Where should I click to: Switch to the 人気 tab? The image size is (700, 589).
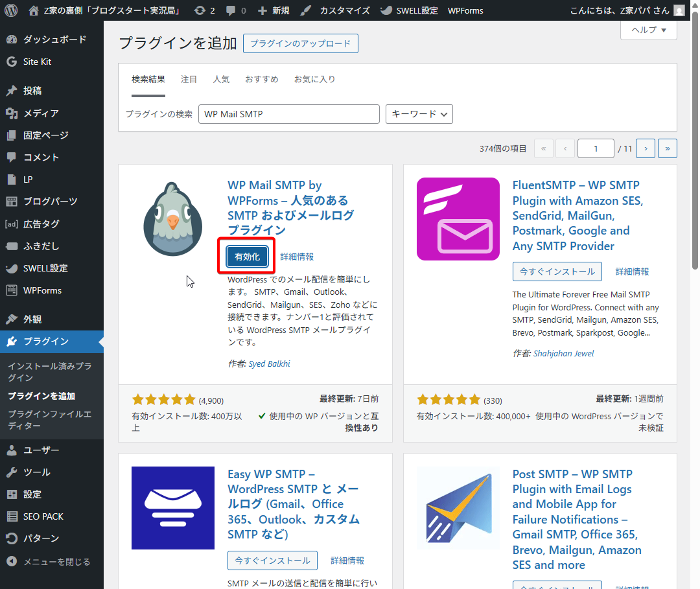[x=221, y=79]
